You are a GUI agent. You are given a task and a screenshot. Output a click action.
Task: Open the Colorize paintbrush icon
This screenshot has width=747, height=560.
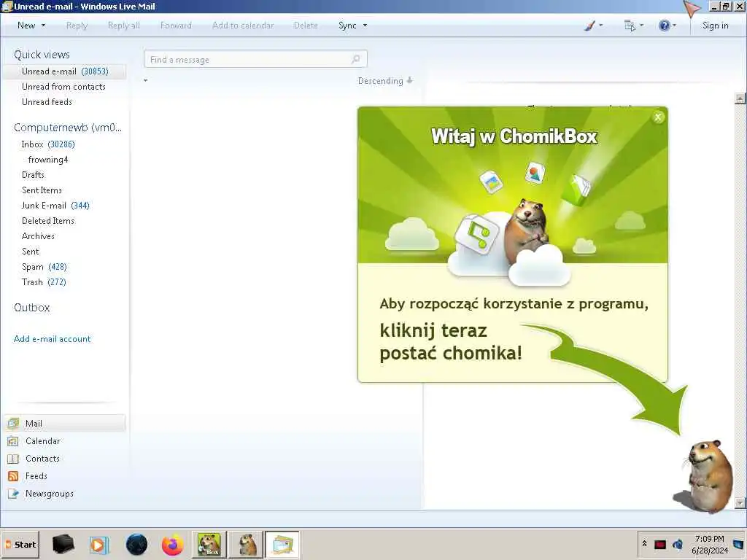589,26
